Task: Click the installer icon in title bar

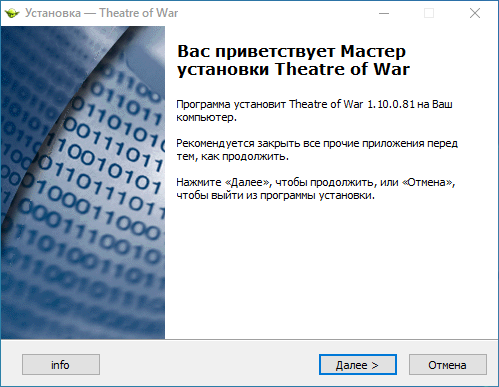Action: [12, 13]
